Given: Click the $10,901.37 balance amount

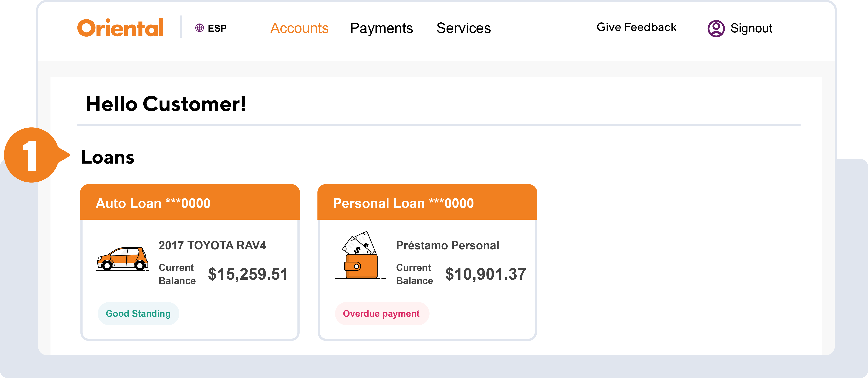Looking at the screenshot, I should [x=486, y=274].
